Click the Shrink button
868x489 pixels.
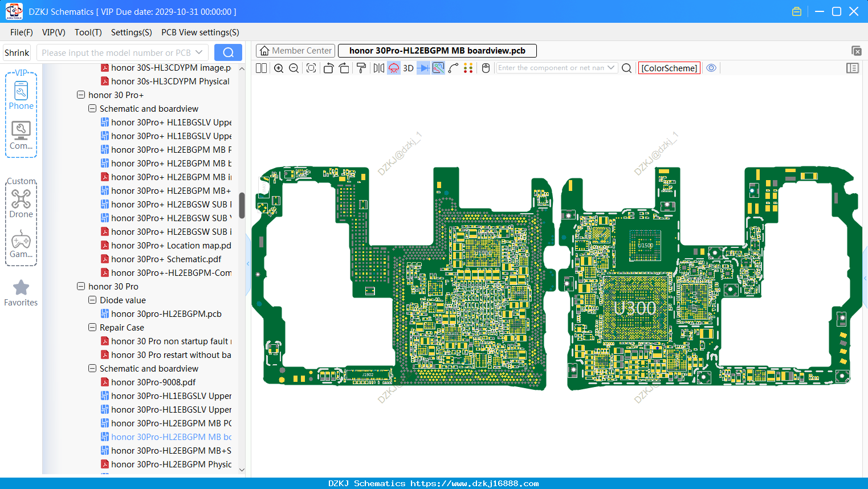point(17,52)
